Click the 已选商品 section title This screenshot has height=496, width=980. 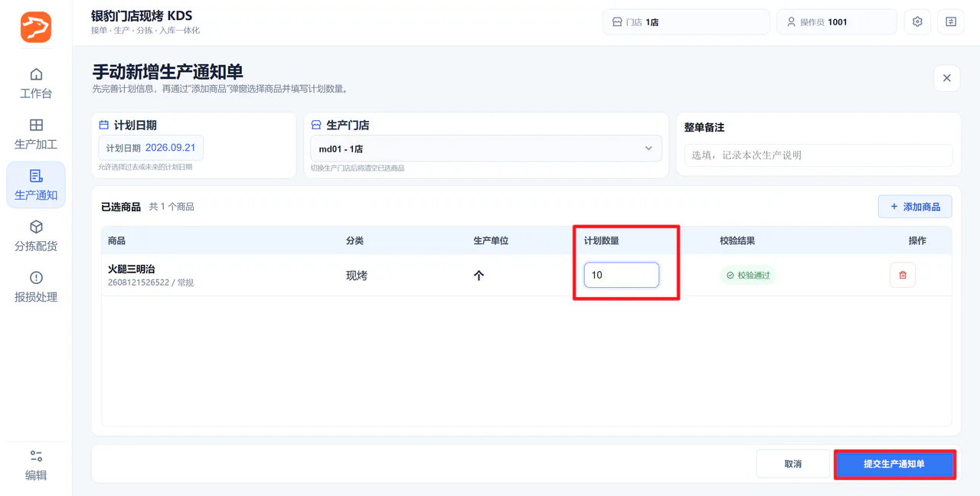tap(121, 207)
